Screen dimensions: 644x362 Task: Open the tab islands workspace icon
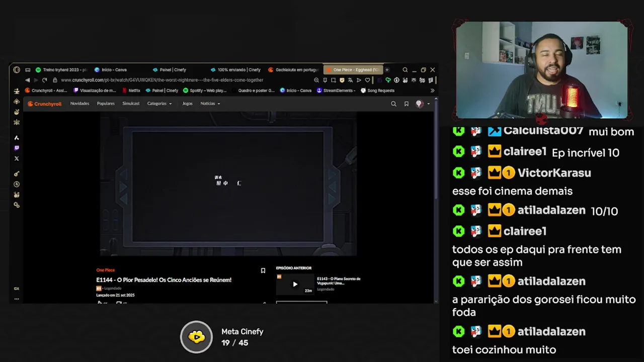(x=28, y=70)
